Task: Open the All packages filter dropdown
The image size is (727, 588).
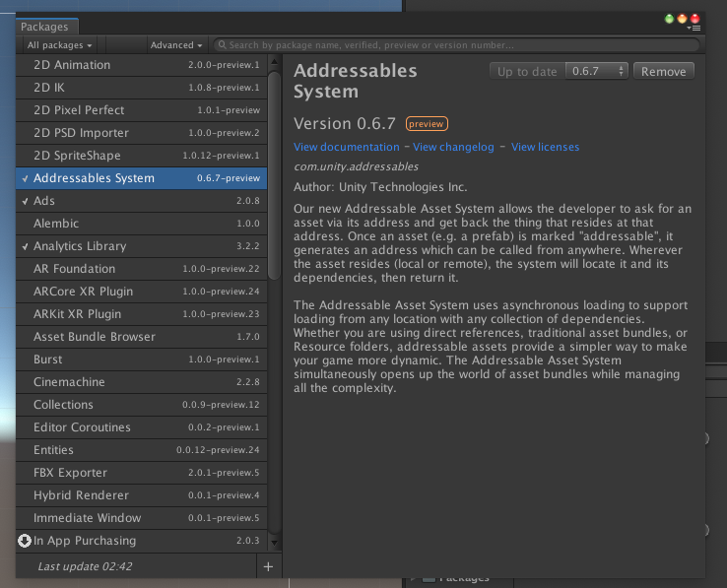Action: click(59, 45)
